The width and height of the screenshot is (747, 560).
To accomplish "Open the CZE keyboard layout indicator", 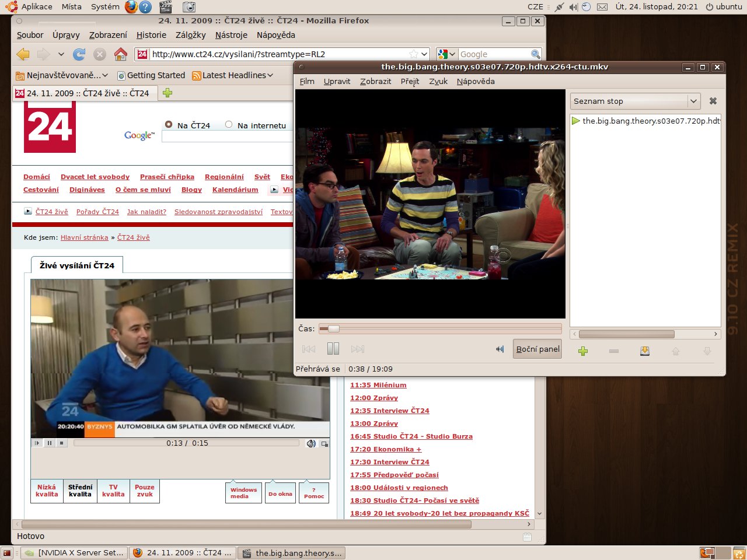I will [535, 7].
